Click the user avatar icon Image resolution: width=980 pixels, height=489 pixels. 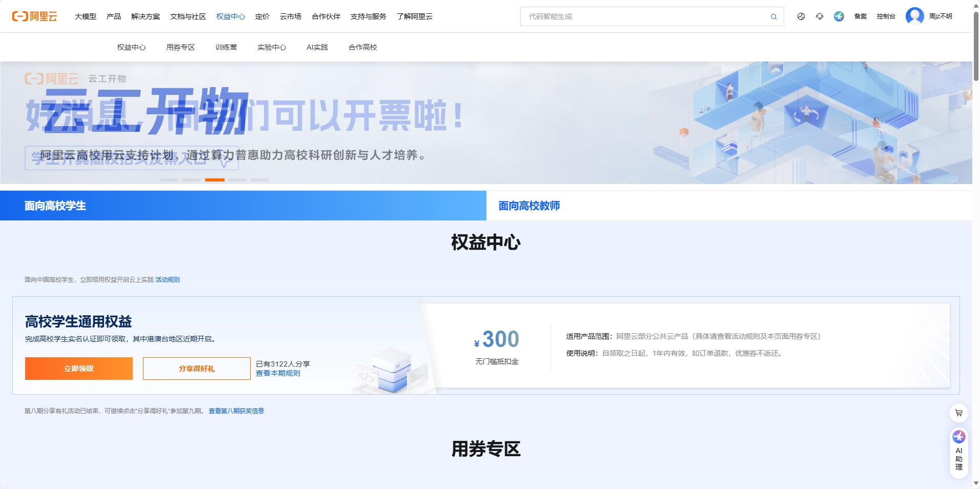(x=914, y=16)
